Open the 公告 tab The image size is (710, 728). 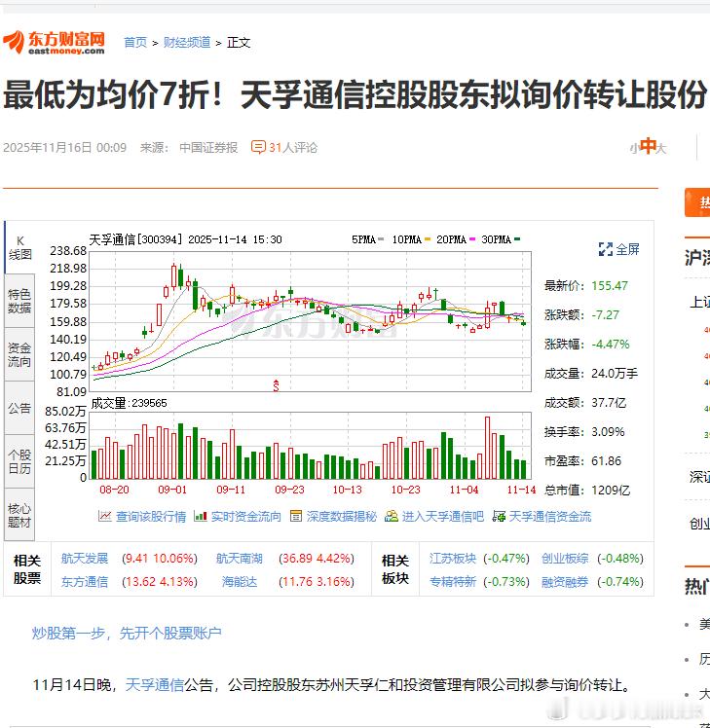[19, 408]
